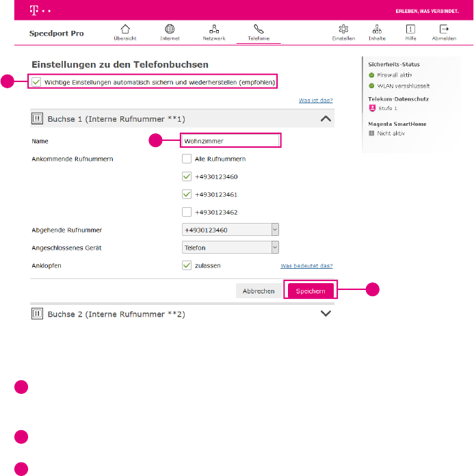Image resolution: width=474 pixels, height=476 pixels.
Task: Click the Speichern button
Action: click(311, 291)
